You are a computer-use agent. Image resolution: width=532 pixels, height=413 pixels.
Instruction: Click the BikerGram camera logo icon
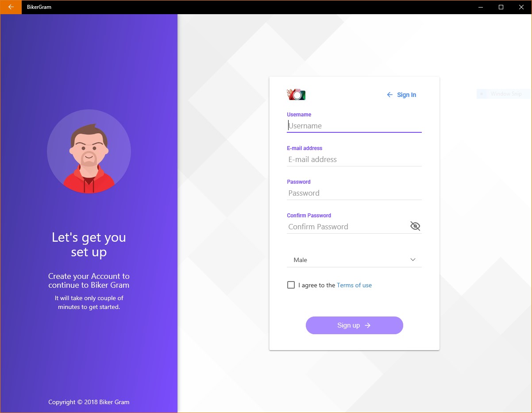tap(297, 94)
